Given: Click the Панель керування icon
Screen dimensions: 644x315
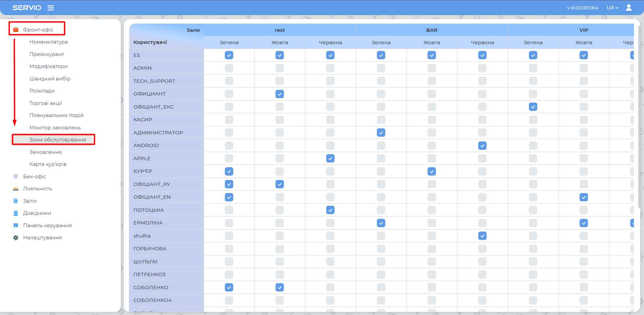Looking at the screenshot, I should [x=16, y=225].
